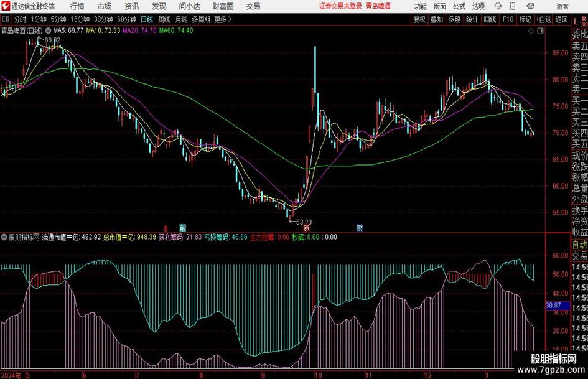Select the 周线 weekly period tab

164,19
